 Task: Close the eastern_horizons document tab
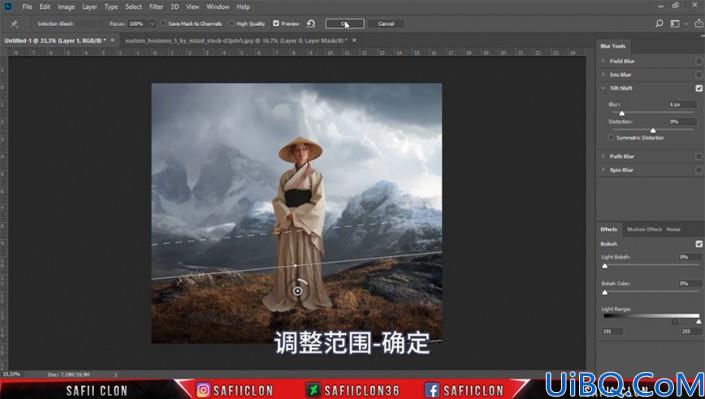354,40
